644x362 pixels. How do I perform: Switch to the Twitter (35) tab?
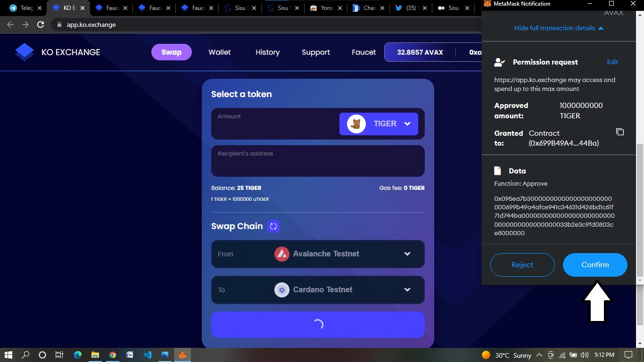[x=411, y=8]
